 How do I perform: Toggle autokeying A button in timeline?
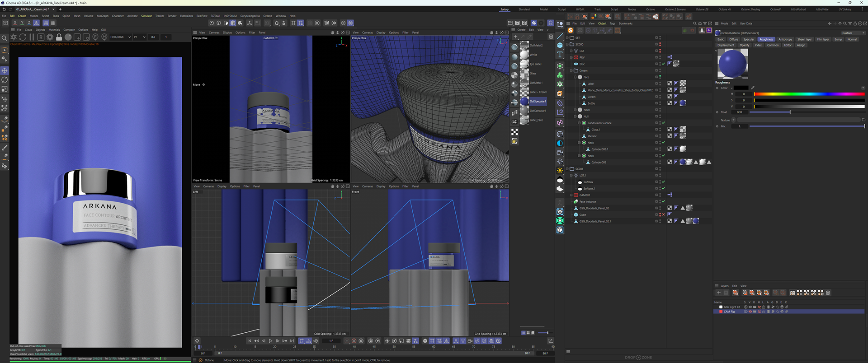click(354, 341)
